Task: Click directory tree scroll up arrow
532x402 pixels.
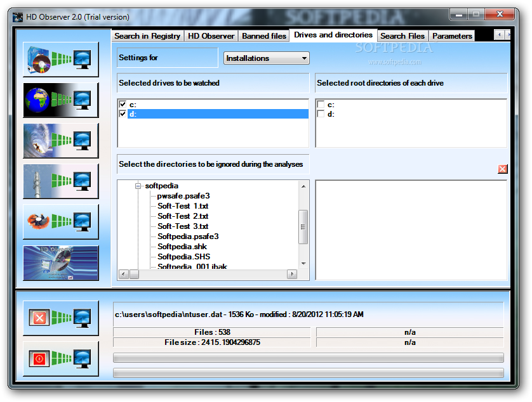Action: click(x=303, y=186)
